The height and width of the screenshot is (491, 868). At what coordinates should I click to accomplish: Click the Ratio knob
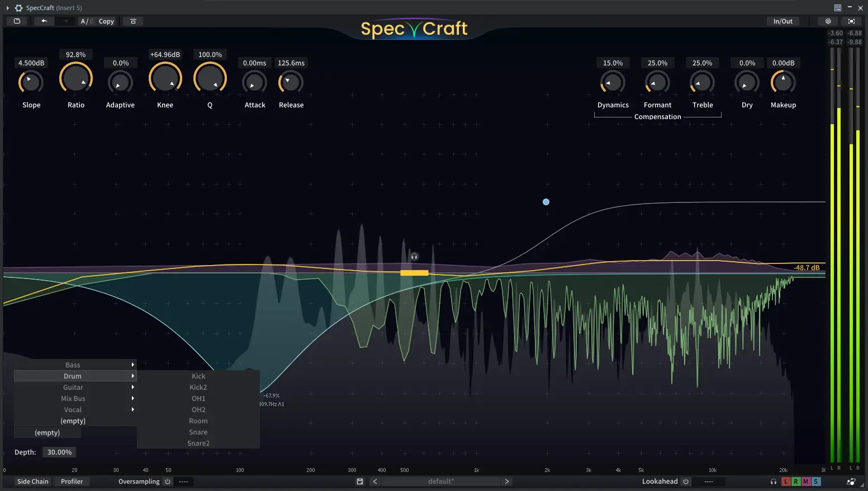[x=76, y=79]
